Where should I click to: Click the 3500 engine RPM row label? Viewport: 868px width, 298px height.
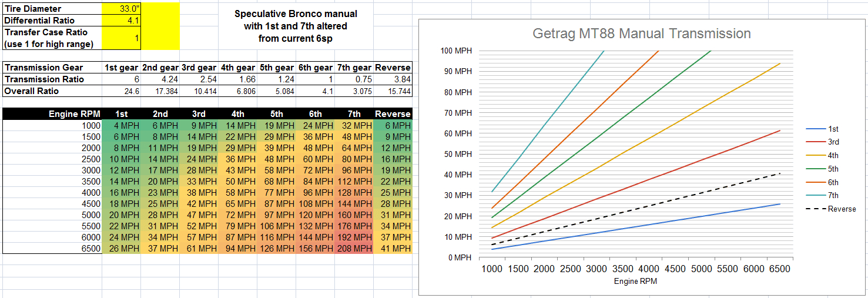(x=52, y=182)
